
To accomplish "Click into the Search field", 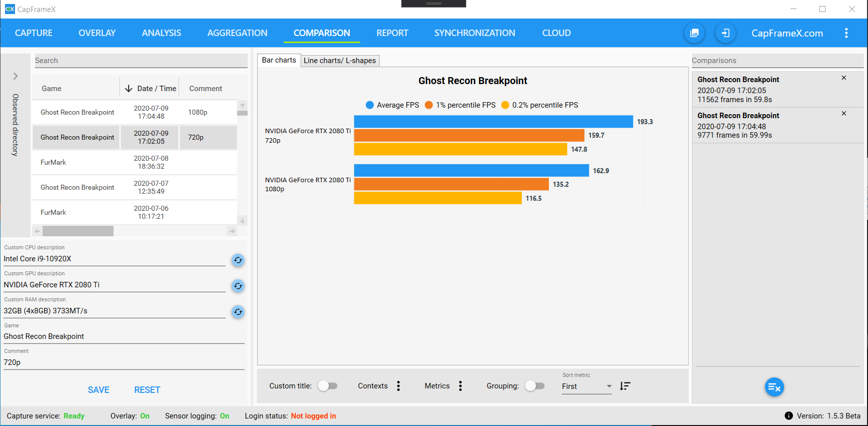I will coord(141,61).
